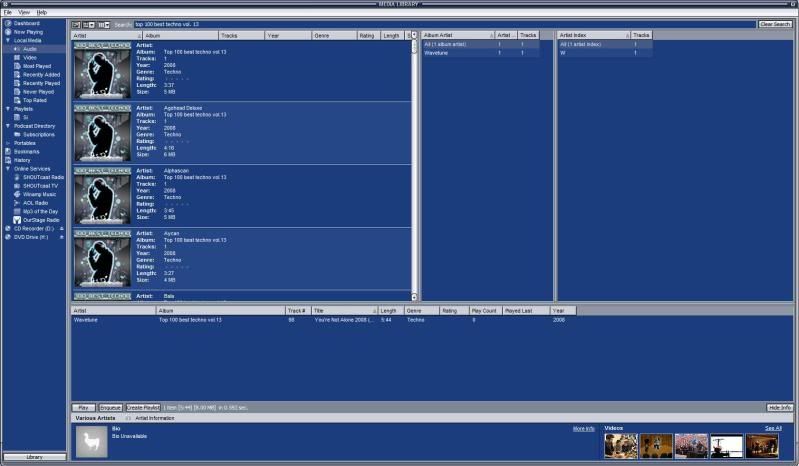Select the Bookmarks sidebar entry
Image resolution: width=799 pixels, height=466 pixels.
(25, 151)
